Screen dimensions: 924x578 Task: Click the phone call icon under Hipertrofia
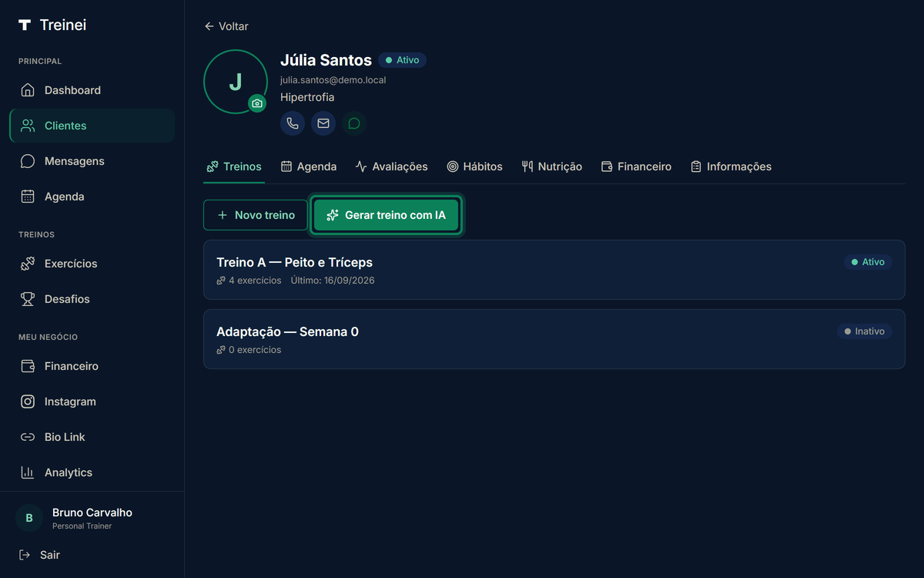click(x=293, y=123)
